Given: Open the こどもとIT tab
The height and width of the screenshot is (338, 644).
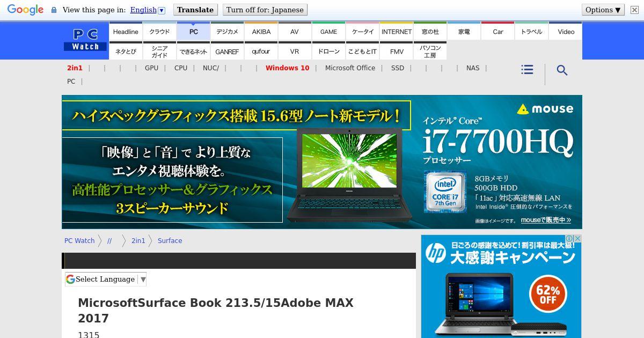Looking at the screenshot, I should pyautogui.click(x=363, y=51).
